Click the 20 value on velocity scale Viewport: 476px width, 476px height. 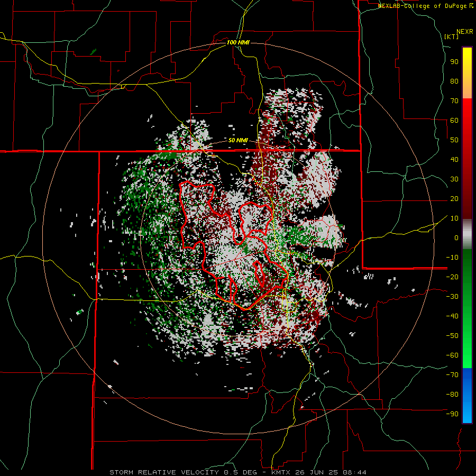coord(454,198)
